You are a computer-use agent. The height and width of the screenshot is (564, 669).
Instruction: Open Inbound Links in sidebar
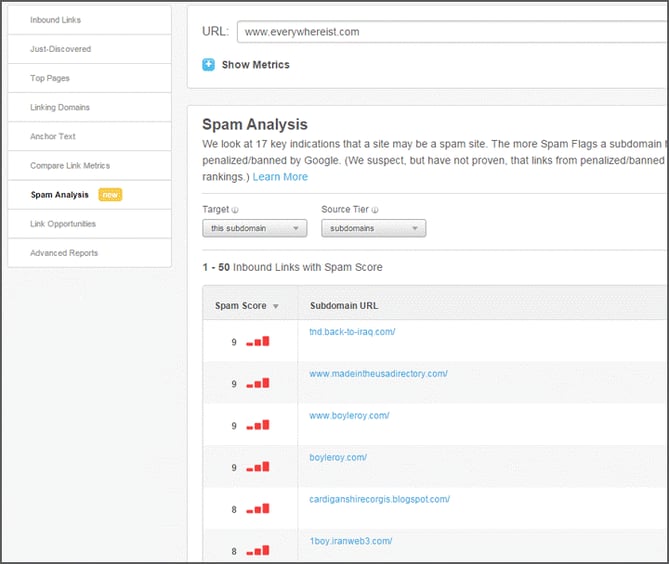point(90,20)
